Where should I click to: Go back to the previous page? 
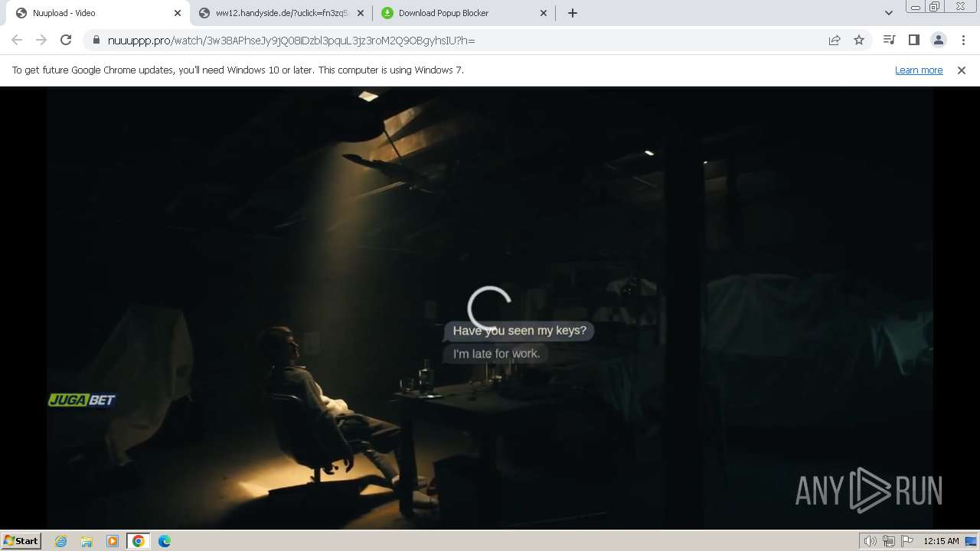pyautogui.click(x=17, y=40)
